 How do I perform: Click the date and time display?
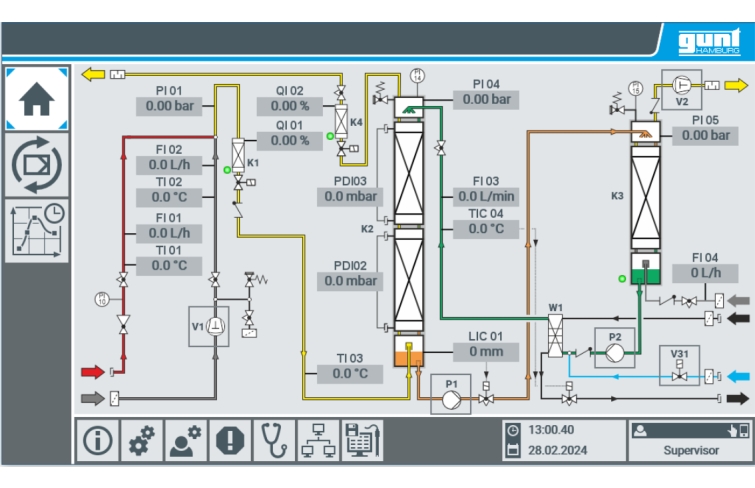coord(560,440)
